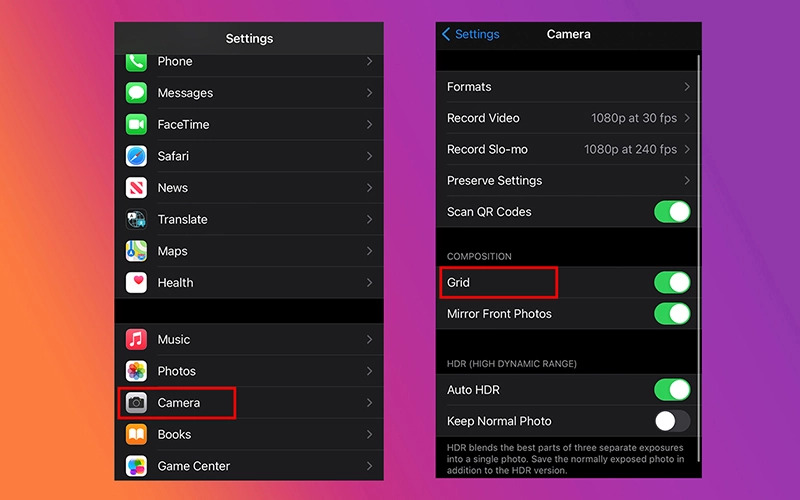Viewport: 800px width, 500px height.
Task: Open the Books settings label
Action: pyautogui.click(x=174, y=434)
